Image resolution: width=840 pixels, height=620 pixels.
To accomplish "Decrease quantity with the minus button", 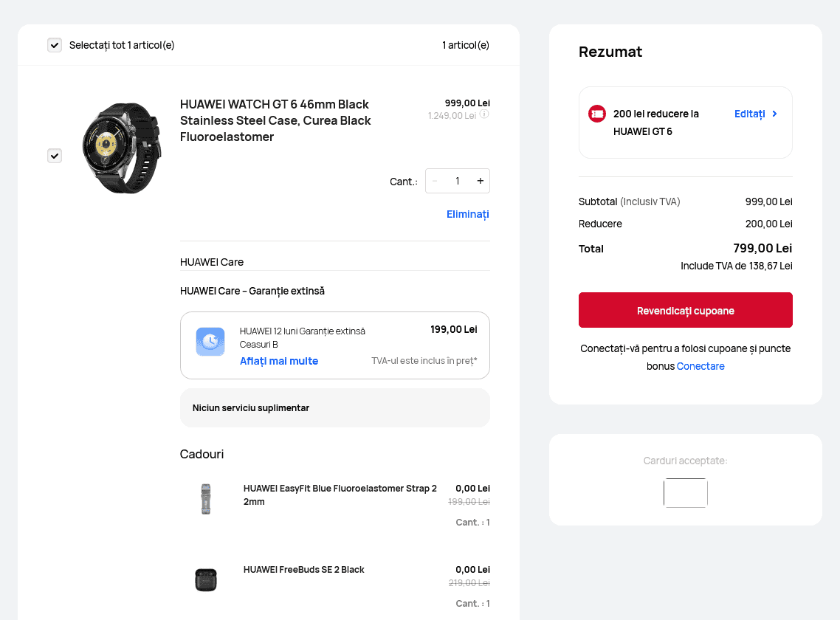I will pyautogui.click(x=435, y=180).
